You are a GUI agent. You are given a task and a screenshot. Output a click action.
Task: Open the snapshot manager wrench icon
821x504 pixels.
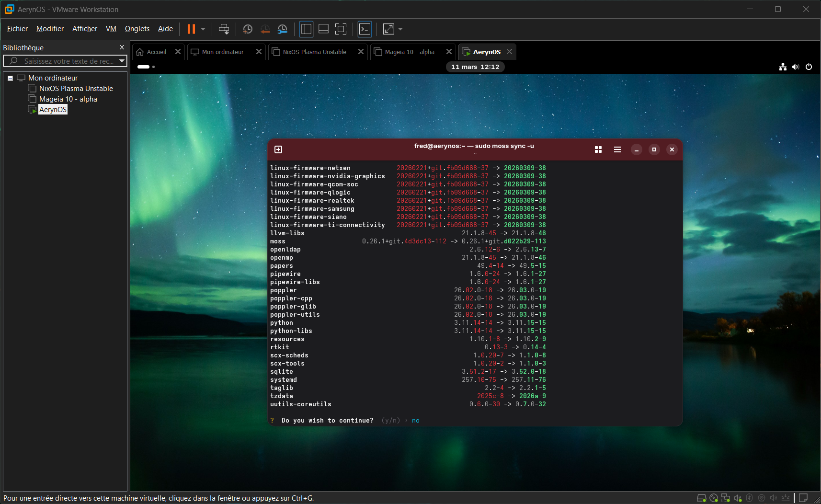[x=283, y=29]
